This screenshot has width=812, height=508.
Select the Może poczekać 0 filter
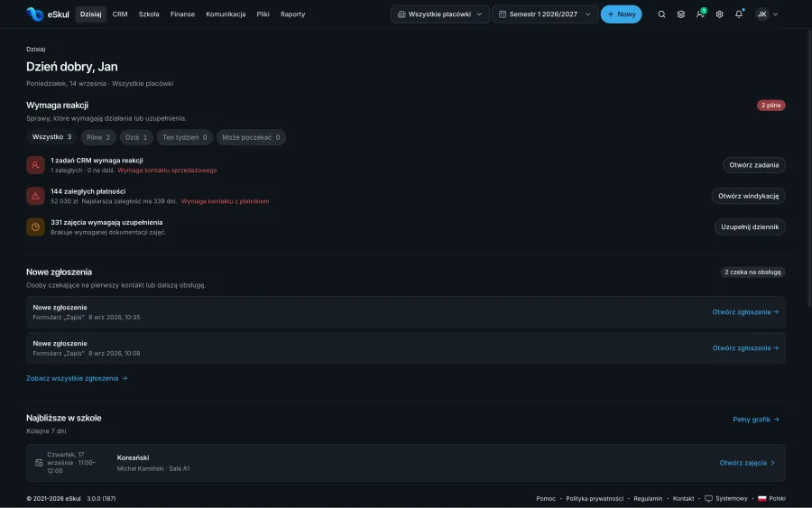point(251,137)
